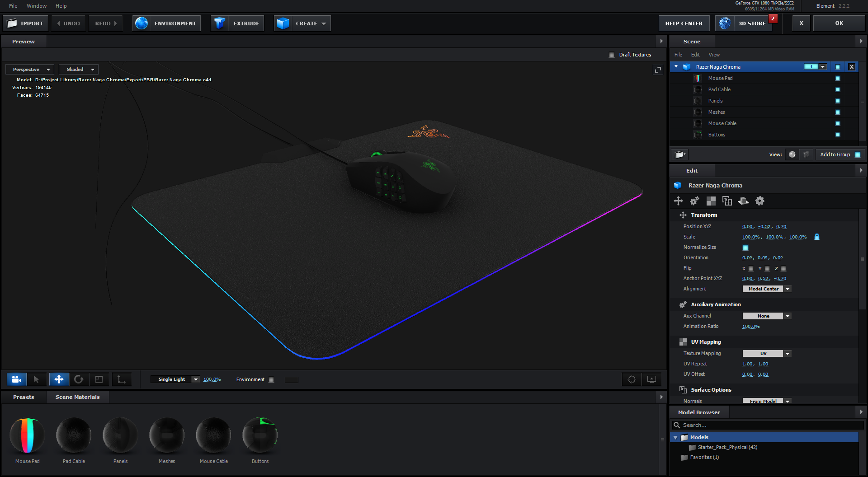Viewport: 868px width, 477px height.
Task: Click the Extrude tool button
Action: coord(237,23)
